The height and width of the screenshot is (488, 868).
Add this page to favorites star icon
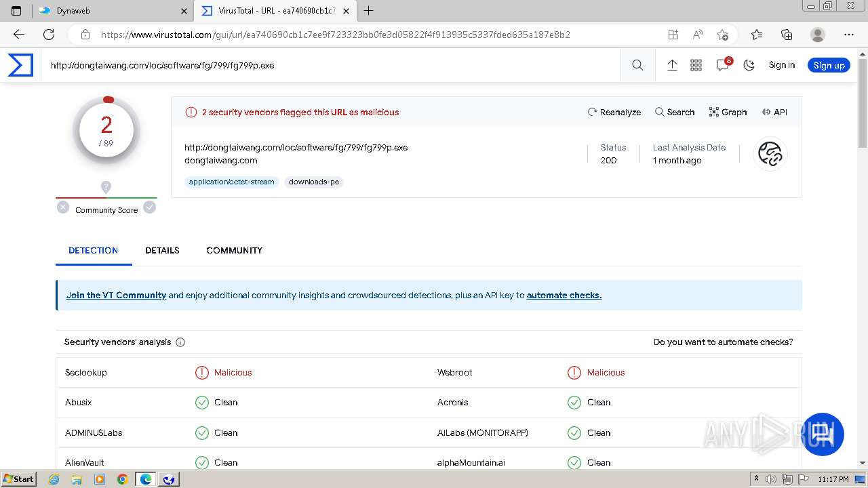(722, 35)
